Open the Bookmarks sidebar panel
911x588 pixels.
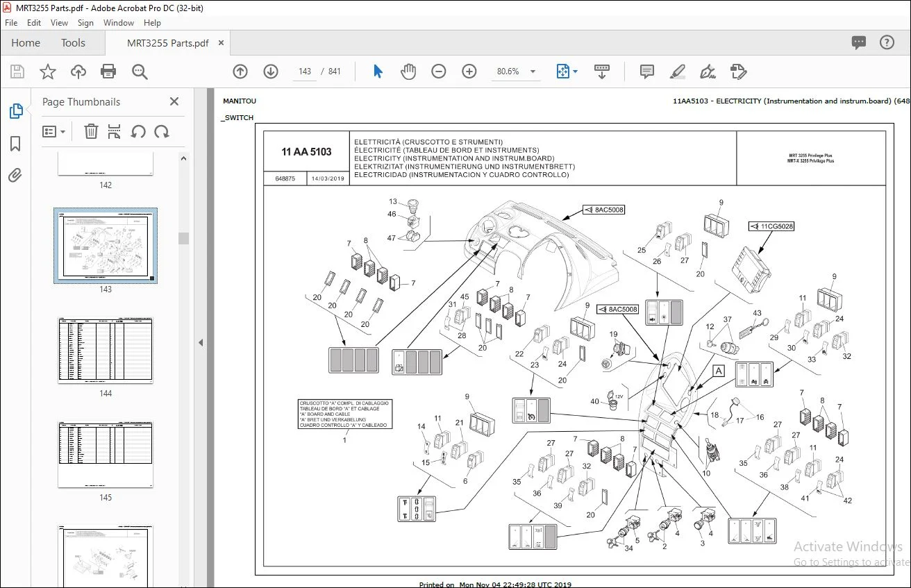pyautogui.click(x=15, y=144)
